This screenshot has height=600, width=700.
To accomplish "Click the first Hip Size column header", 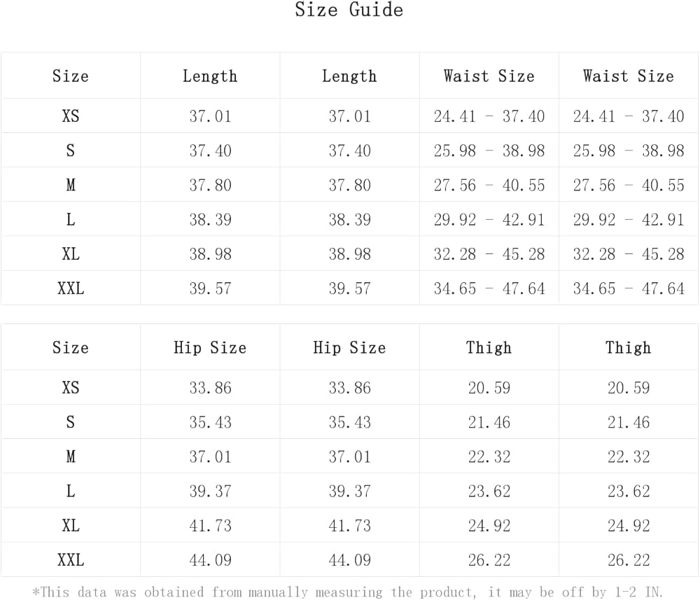I will [210, 348].
